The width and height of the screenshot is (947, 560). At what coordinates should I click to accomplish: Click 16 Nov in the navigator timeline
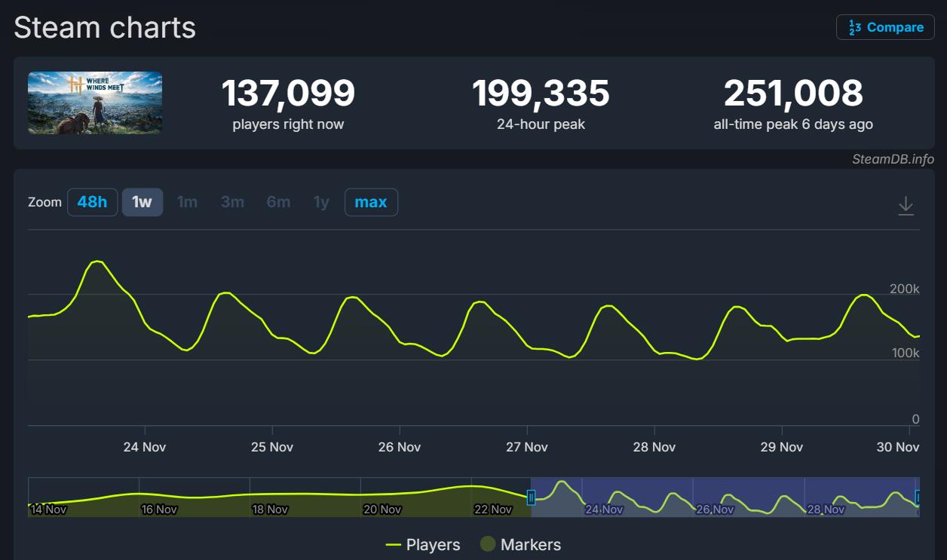[158, 510]
